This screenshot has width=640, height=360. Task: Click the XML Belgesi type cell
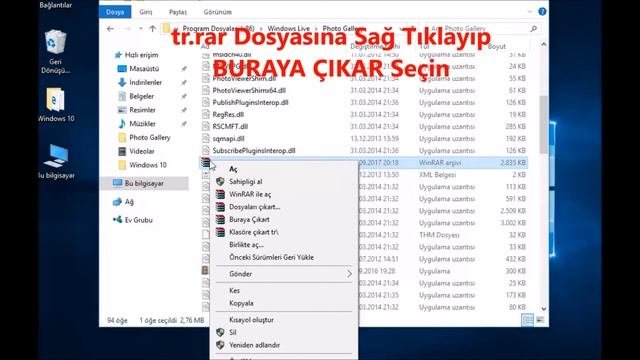pyautogui.click(x=438, y=175)
